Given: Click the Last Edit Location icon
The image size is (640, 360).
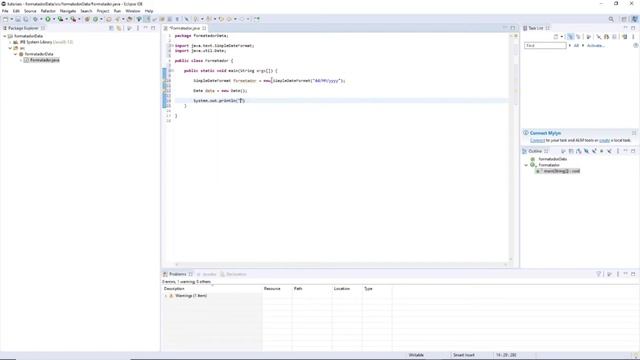Looking at the screenshot, I should click(221, 19).
